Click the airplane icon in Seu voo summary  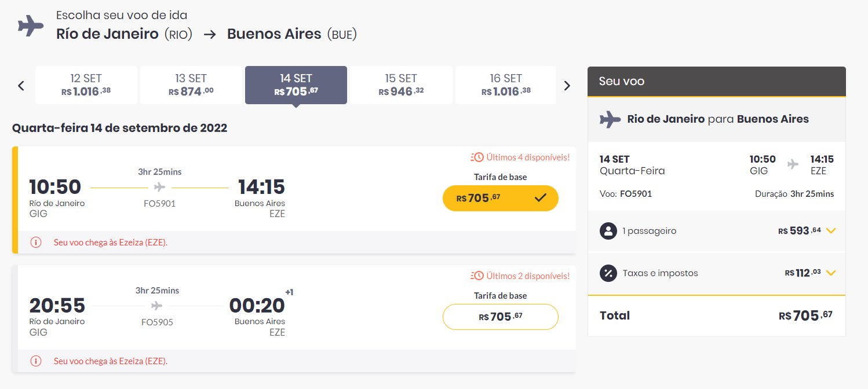tap(610, 120)
